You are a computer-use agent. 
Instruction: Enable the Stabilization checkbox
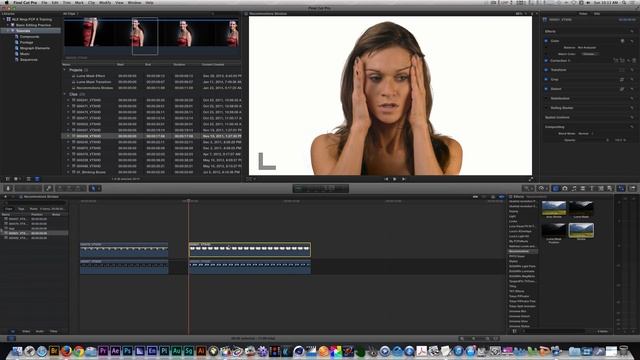[x=546, y=98]
